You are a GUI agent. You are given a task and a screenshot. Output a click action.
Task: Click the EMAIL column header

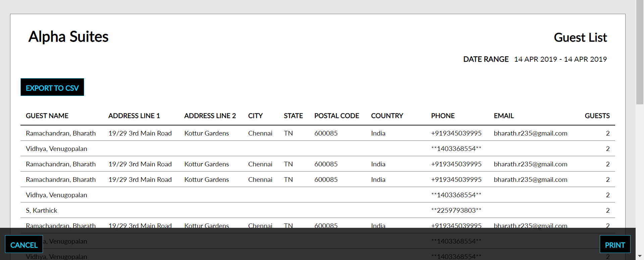pos(503,116)
